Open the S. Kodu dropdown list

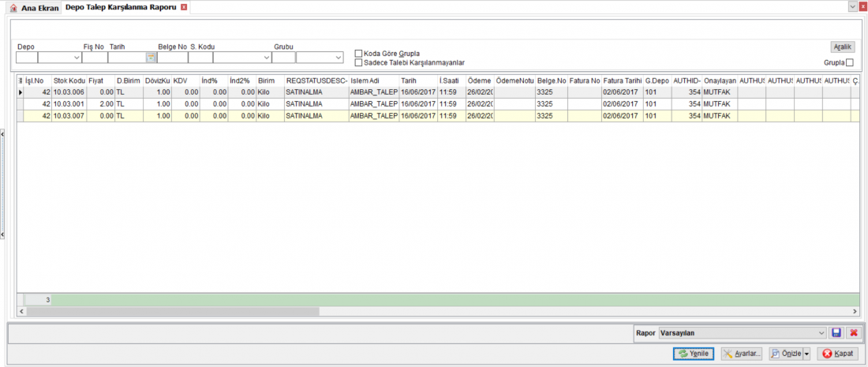[266, 57]
